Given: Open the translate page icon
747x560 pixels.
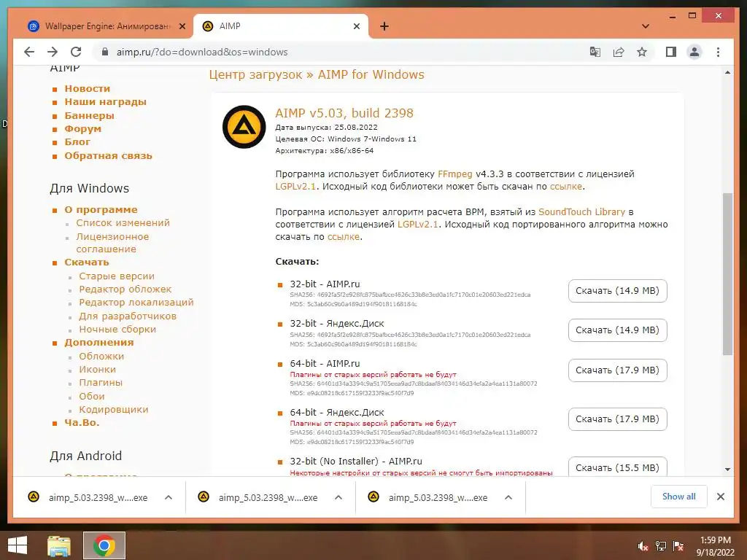Looking at the screenshot, I should (595, 52).
